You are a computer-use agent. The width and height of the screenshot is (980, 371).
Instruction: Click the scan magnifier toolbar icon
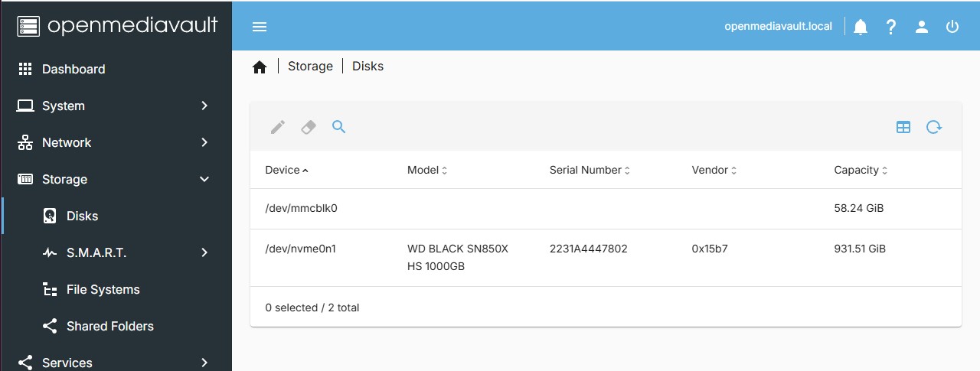(x=339, y=127)
